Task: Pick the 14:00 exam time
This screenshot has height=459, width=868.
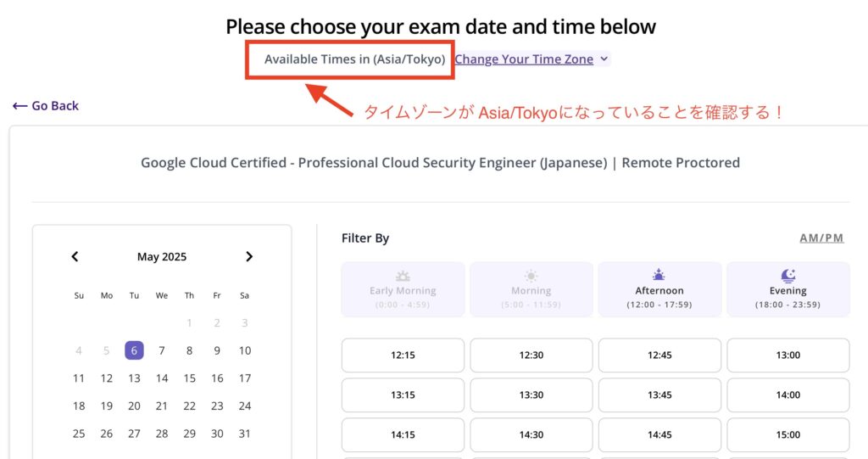Action: (x=787, y=395)
